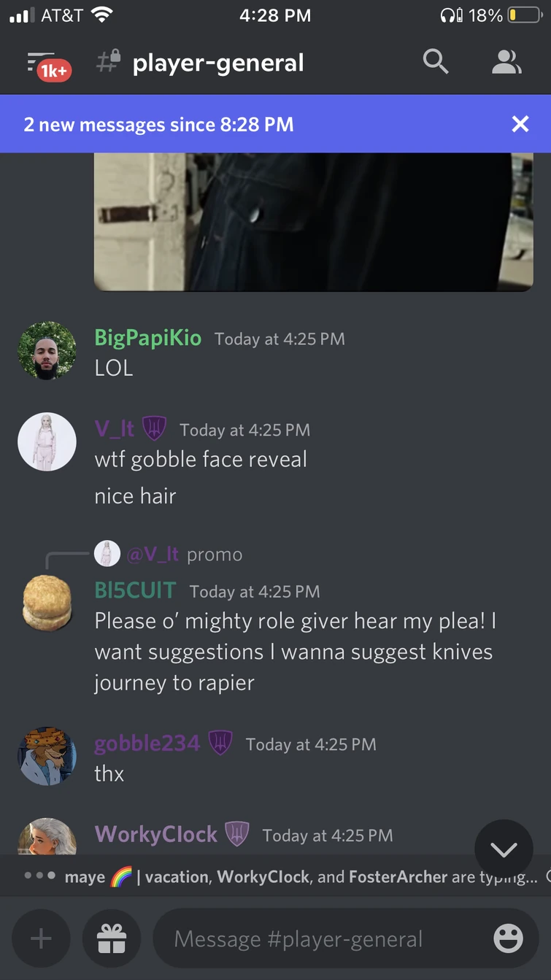Image resolution: width=551 pixels, height=980 pixels.
Task: Tap the search magnifier icon
Action: [x=436, y=62]
